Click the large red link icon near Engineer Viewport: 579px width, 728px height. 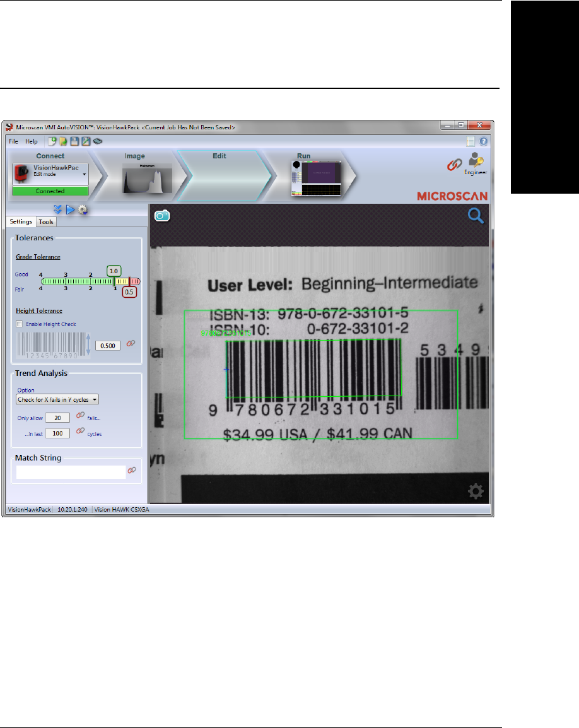454,165
